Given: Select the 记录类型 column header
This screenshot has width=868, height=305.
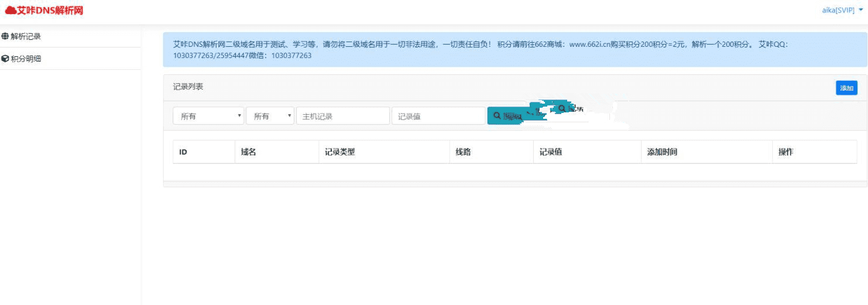Looking at the screenshot, I should pos(340,152).
